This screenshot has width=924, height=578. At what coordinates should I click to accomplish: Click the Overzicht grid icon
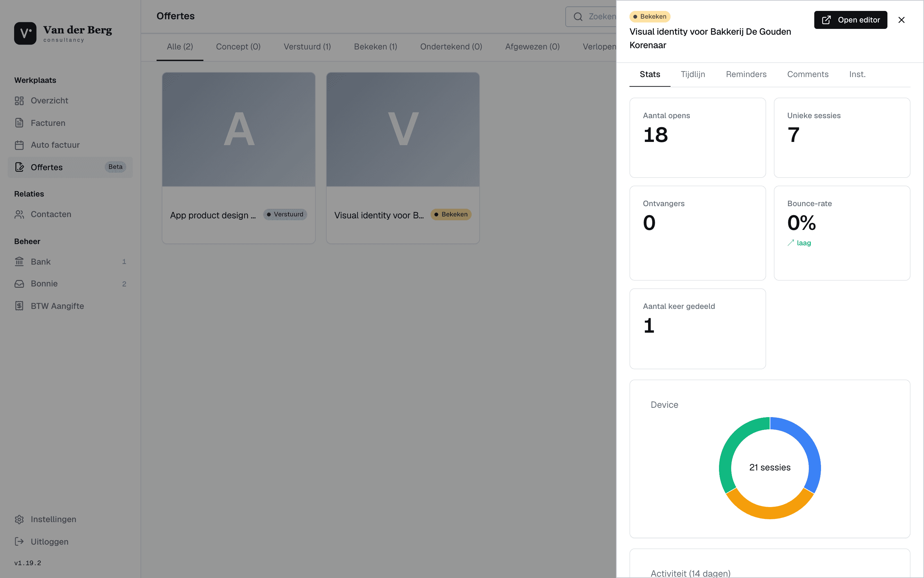click(x=19, y=101)
